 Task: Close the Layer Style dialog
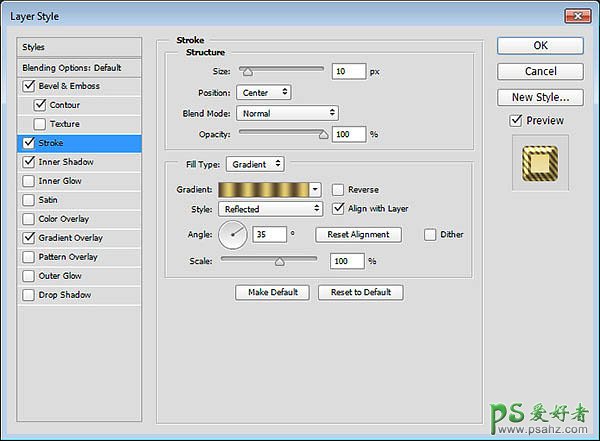coord(576,14)
